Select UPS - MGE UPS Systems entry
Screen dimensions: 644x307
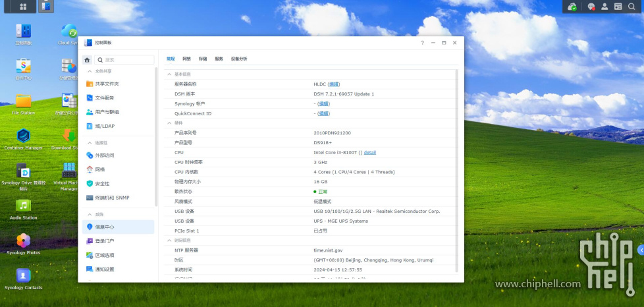click(341, 221)
